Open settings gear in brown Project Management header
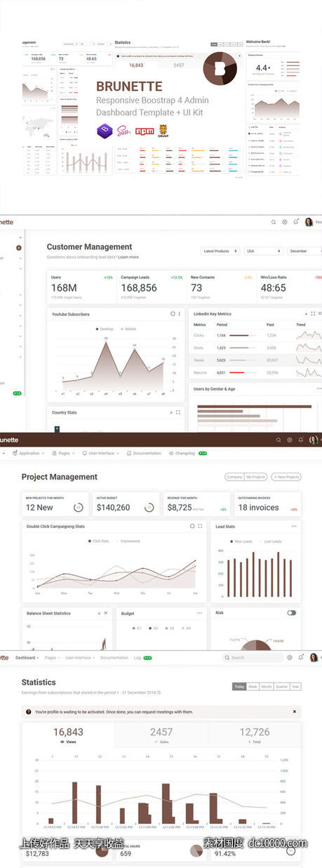 coord(290,440)
